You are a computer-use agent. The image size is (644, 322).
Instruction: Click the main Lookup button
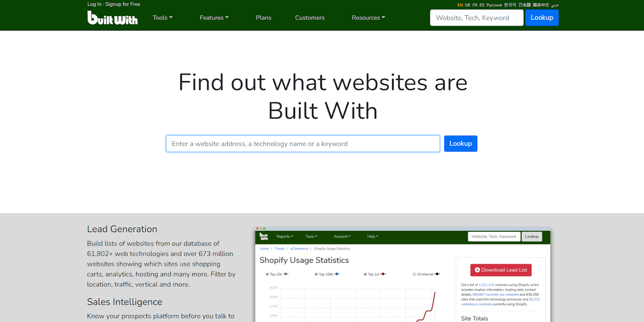[460, 144]
